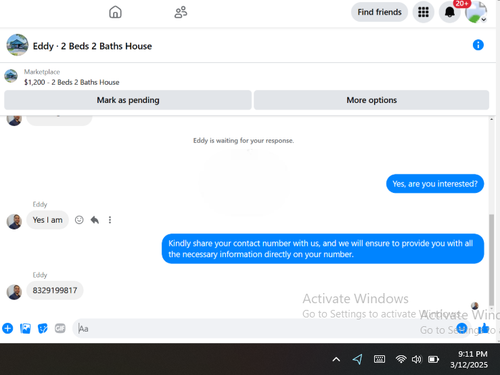
Task: Click the 'Kindly share your contact number' message
Action: (x=323, y=249)
